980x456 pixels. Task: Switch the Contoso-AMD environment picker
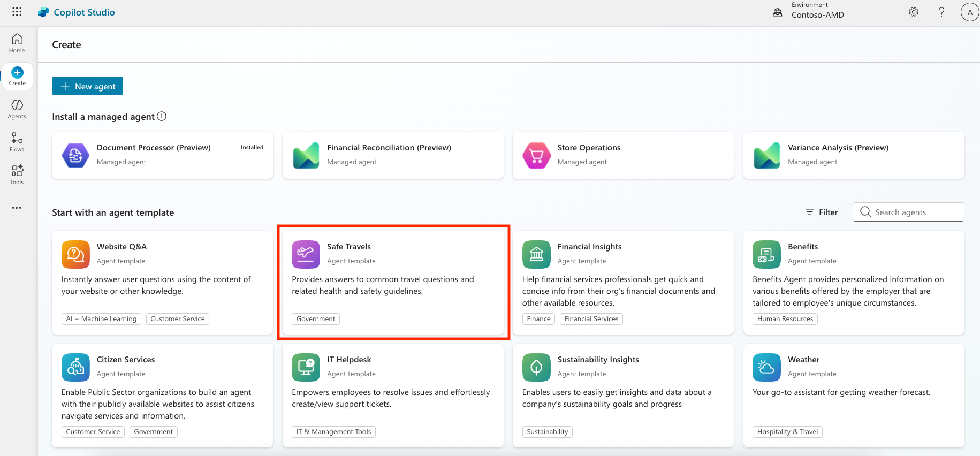point(817,14)
